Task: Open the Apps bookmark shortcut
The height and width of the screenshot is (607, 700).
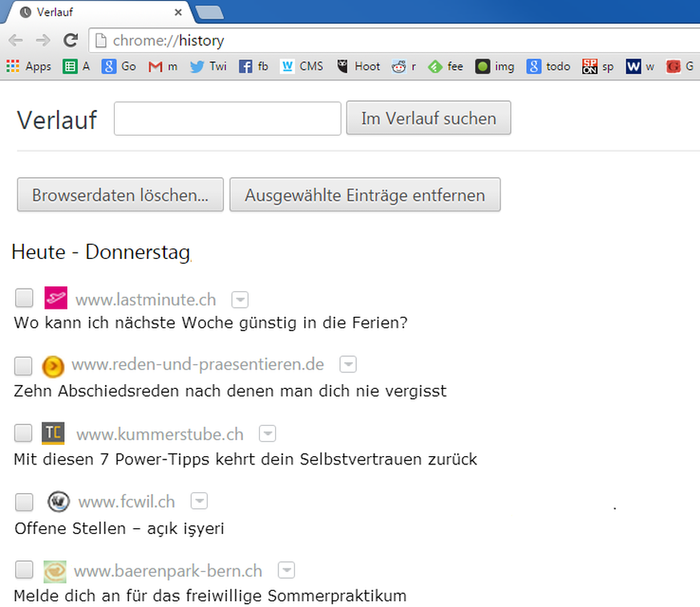Action: point(29,67)
